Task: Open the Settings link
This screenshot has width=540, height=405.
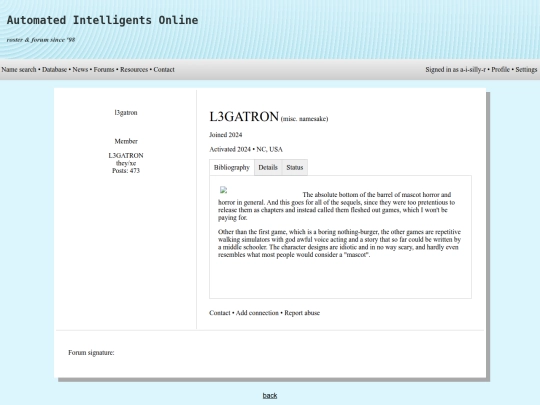Action: (526, 70)
